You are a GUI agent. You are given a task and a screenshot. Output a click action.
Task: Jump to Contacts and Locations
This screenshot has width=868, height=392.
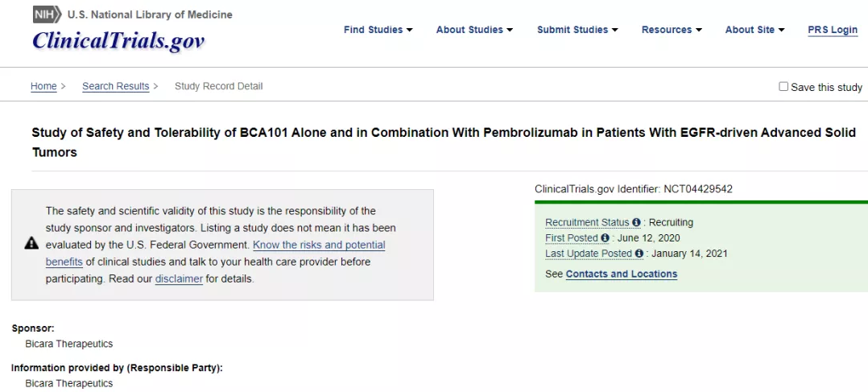click(621, 274)
